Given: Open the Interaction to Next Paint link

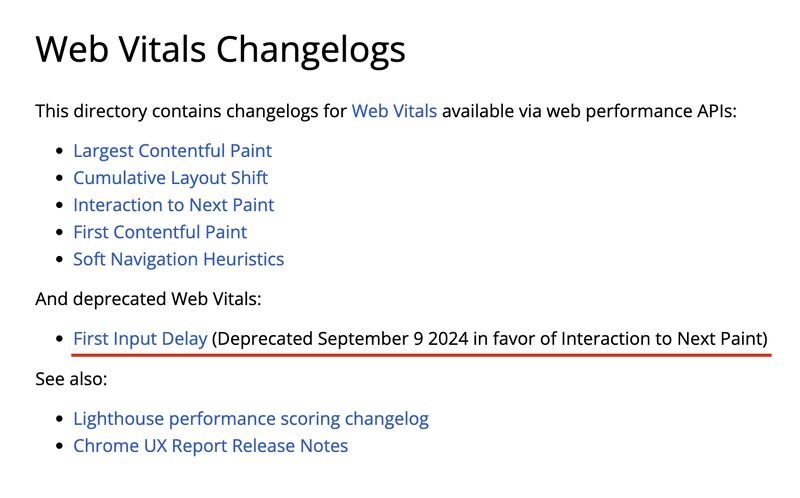Looking at the screenshot, I should point(173,205).
